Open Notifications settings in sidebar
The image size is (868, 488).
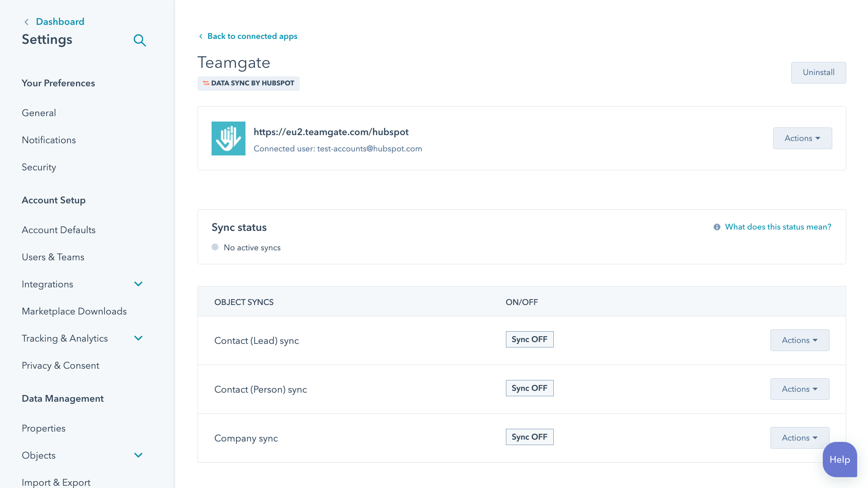click(x=49, y=140)
